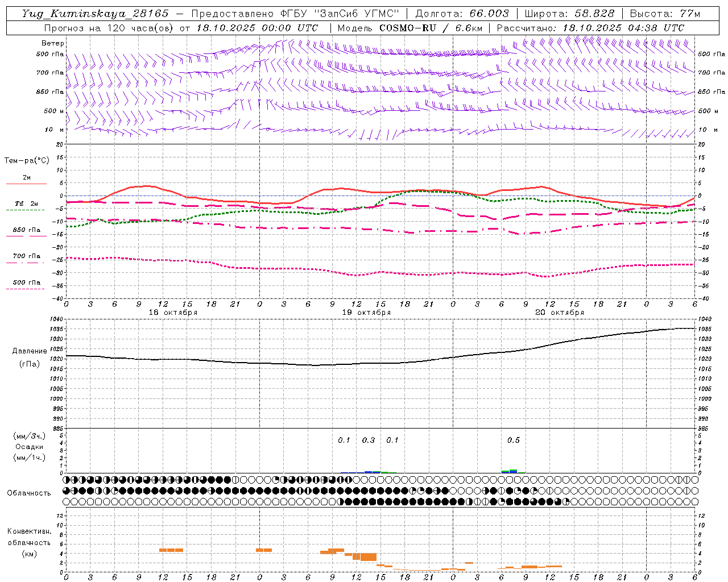728x582 pixels.
Task: Click the left 500 гПа wind level label
Action: coord(50,54)
